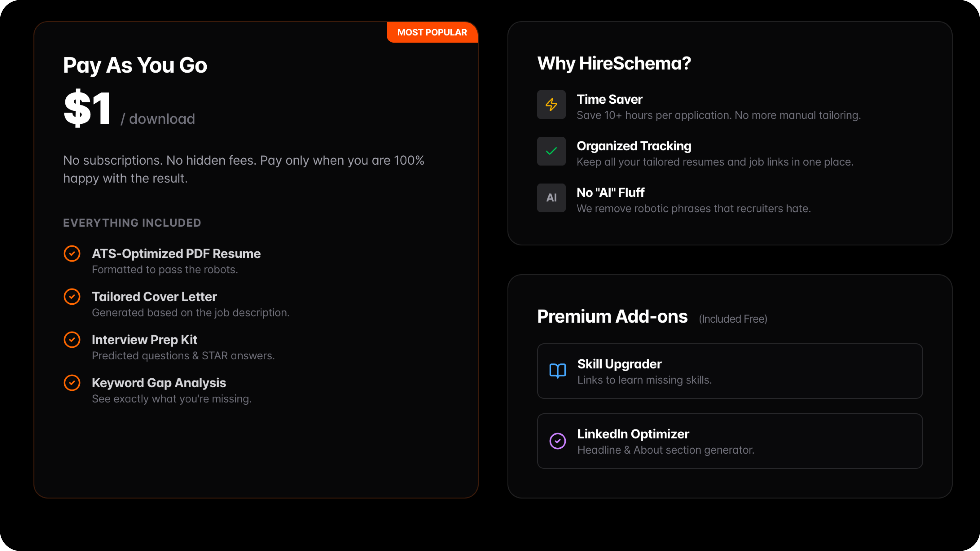Click the AI badge icon
980x551 pixels.
pos(551,198)
